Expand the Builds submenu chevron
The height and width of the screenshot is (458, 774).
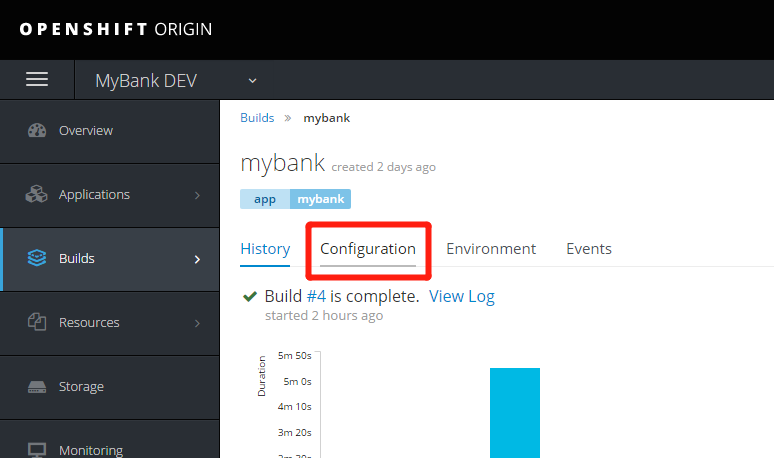click(x=197, y=259)
